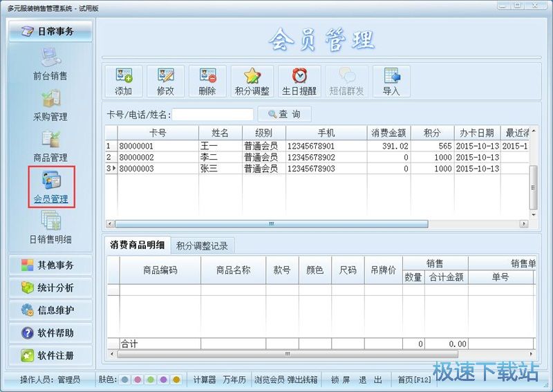Sort by 消费金额 column header

[388, 133]
